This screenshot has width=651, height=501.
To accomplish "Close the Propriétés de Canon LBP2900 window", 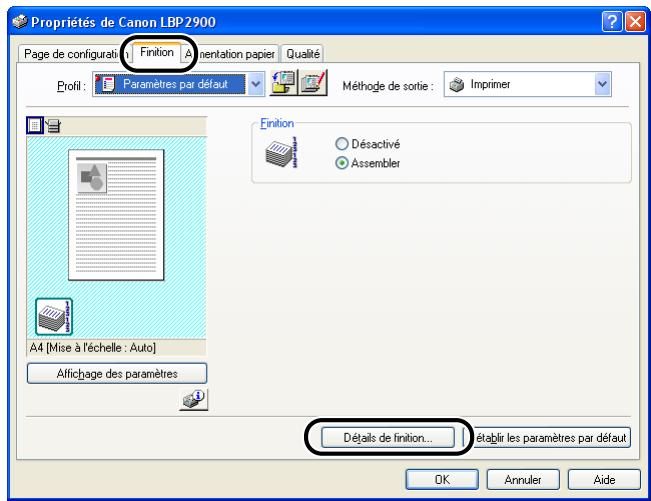I will tap(635, 22).
